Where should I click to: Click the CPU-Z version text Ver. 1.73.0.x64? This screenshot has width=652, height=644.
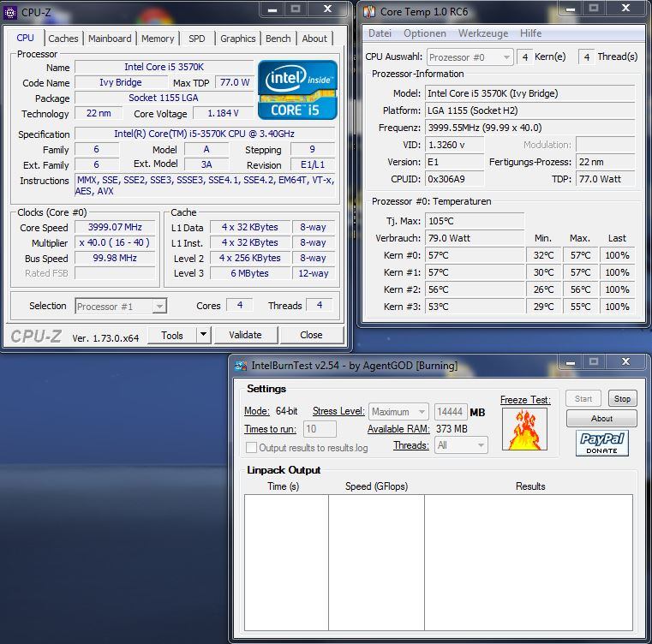pyautogui.click(x=105, y=338)
